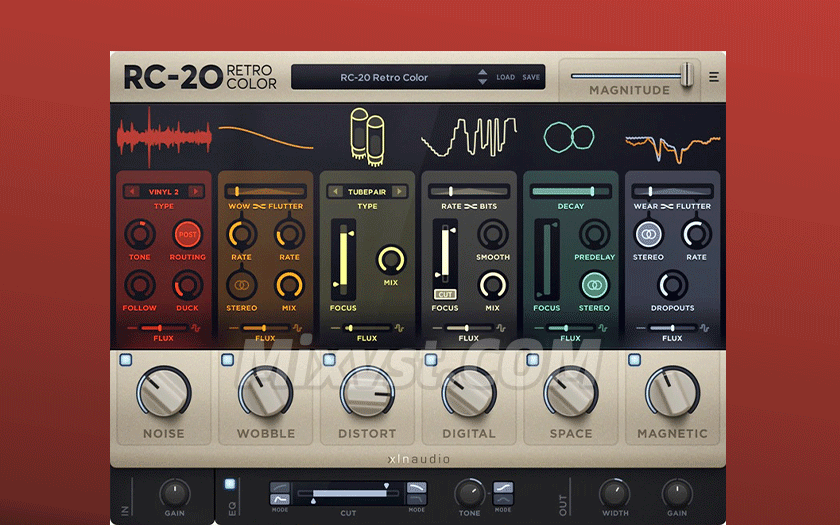Click the Noise waveform display icon

click(164, 137)
